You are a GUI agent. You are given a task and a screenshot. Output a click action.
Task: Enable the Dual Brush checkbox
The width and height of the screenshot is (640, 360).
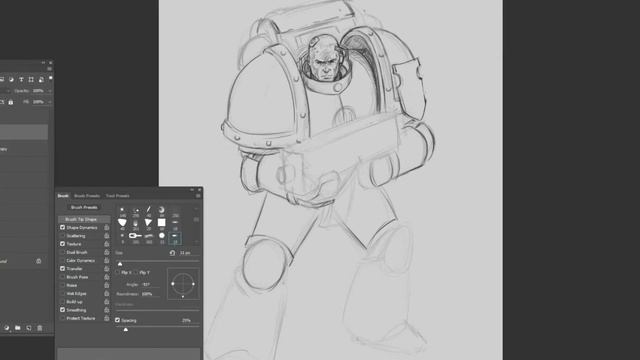click(x=62, y=252)
